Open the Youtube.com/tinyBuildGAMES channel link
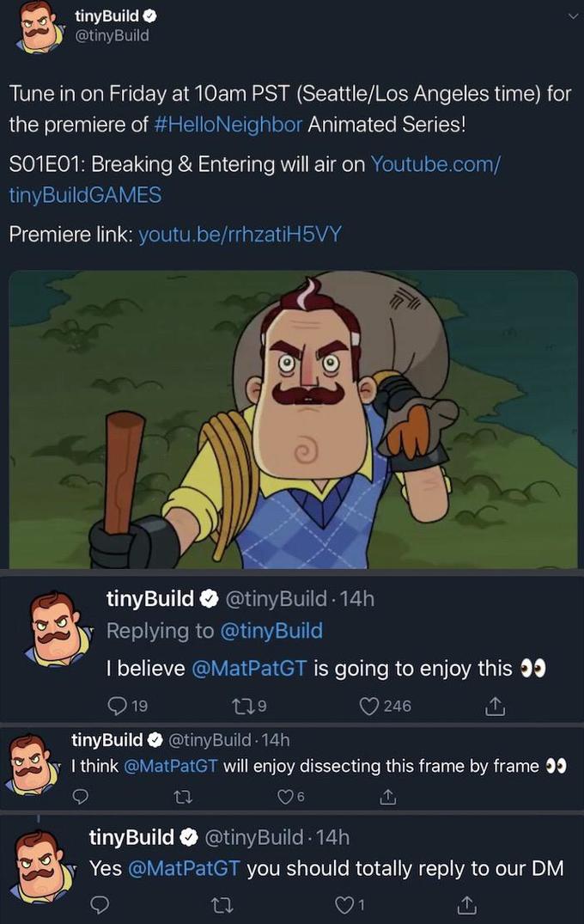This screenshot has width=584, height=924. [435, 164]
